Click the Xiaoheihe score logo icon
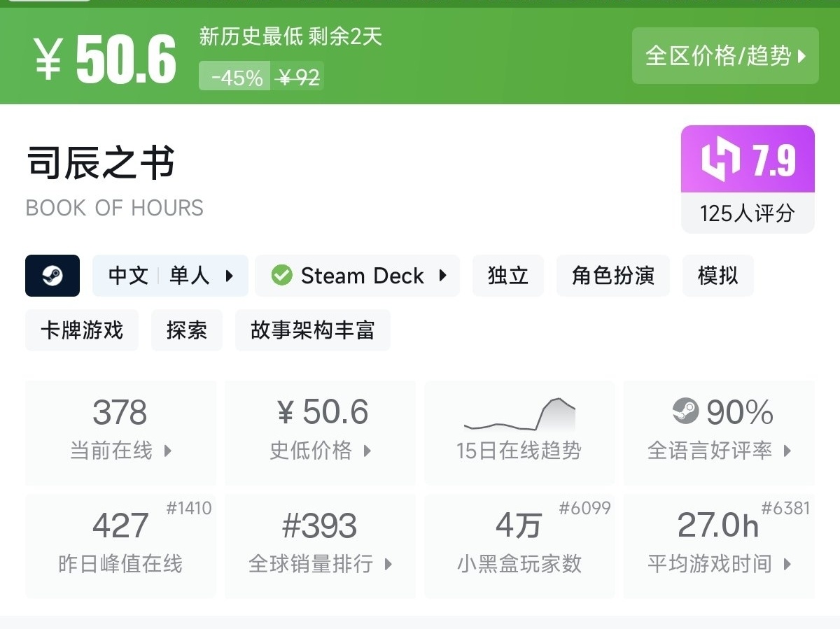Image resolution: width=840 pixels, height=629 pixels. pos(720,160)
